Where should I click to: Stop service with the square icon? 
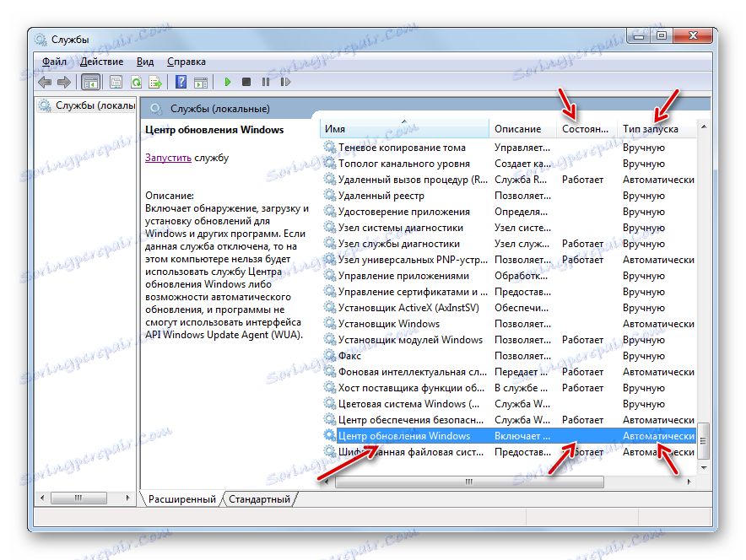(x=246, y=83)
